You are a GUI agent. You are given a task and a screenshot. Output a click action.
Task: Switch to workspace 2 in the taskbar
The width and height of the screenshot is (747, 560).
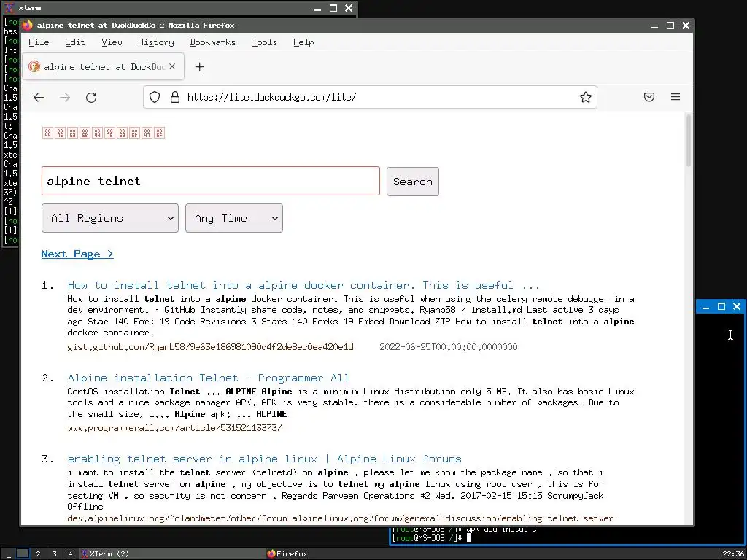click(x=38, y=553)
